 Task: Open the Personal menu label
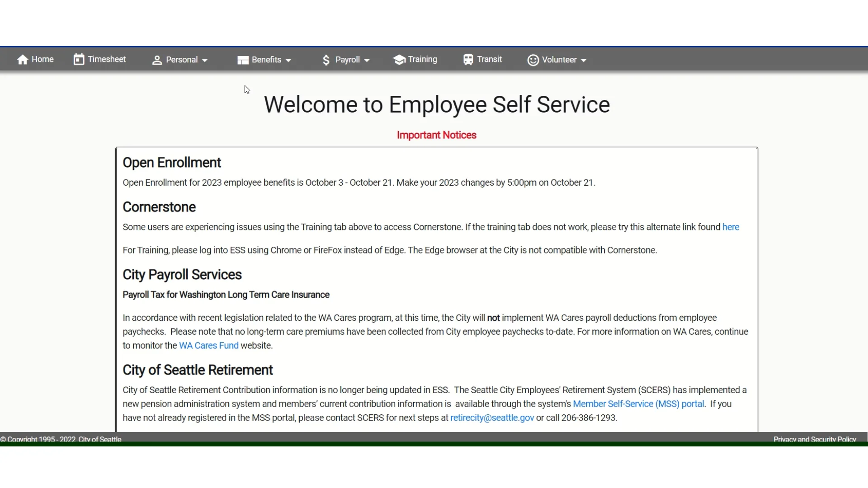182,60
